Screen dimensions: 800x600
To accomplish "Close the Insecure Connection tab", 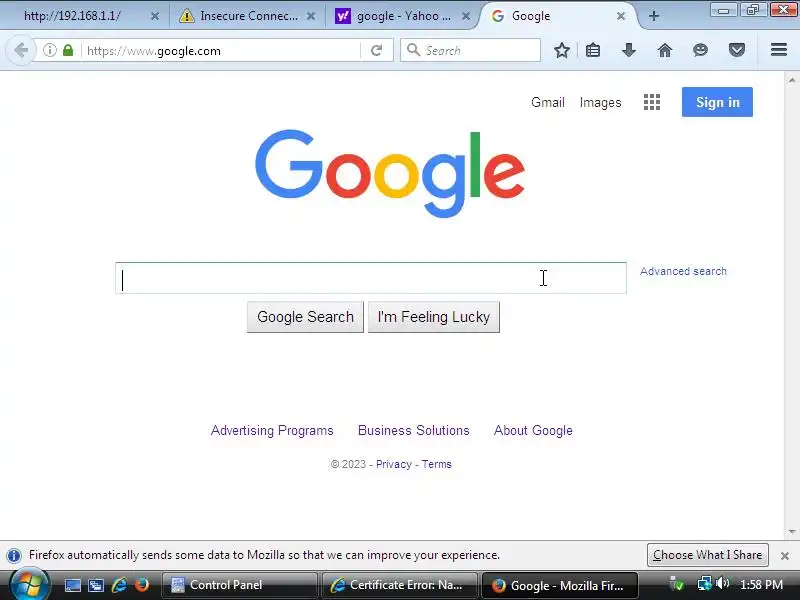I will (311, 16).
